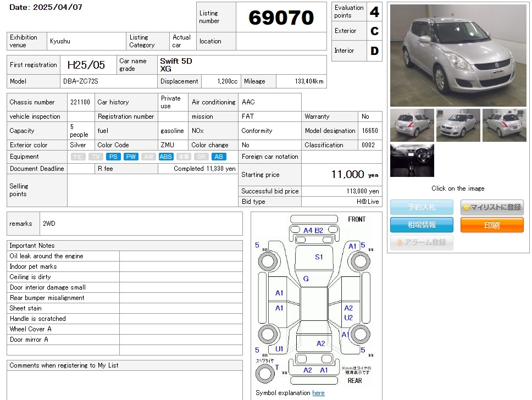Click the listing number 69070

pyautogui.click(x=281, y=18)
